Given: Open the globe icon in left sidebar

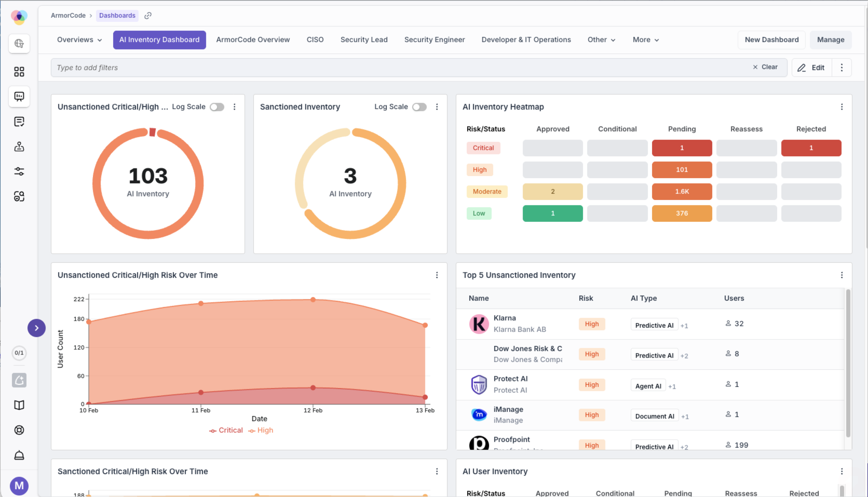Looking at the screenshot, I should [x=19, y=43].
